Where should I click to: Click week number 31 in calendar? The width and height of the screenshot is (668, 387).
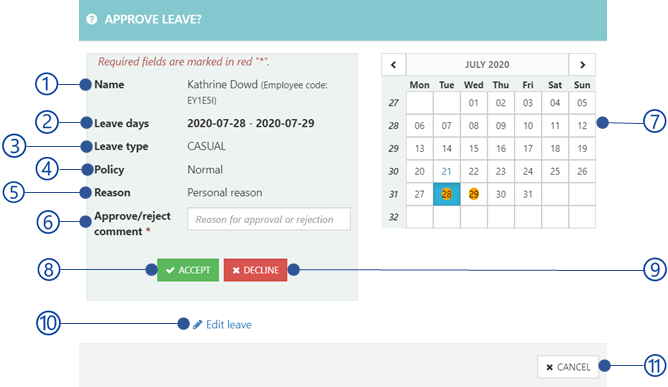[x=393, y=194]
